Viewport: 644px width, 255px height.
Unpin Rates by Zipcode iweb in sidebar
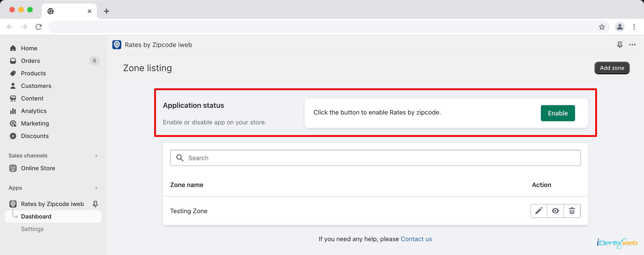point(95,204)
